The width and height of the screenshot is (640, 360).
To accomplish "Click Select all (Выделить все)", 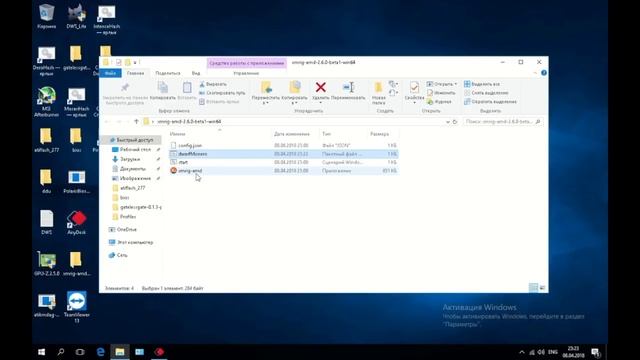I will pos(482,84).
